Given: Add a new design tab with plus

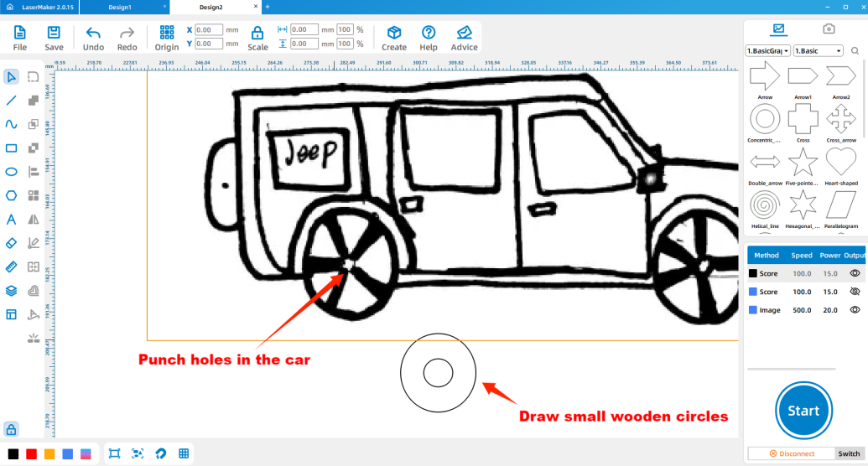Looking at the screenshot, I should (268, 8).
